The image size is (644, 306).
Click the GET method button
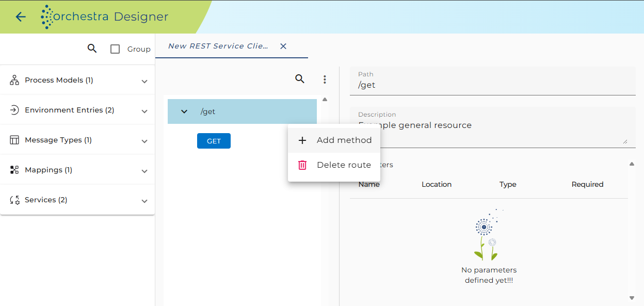[x=214, y=141]
